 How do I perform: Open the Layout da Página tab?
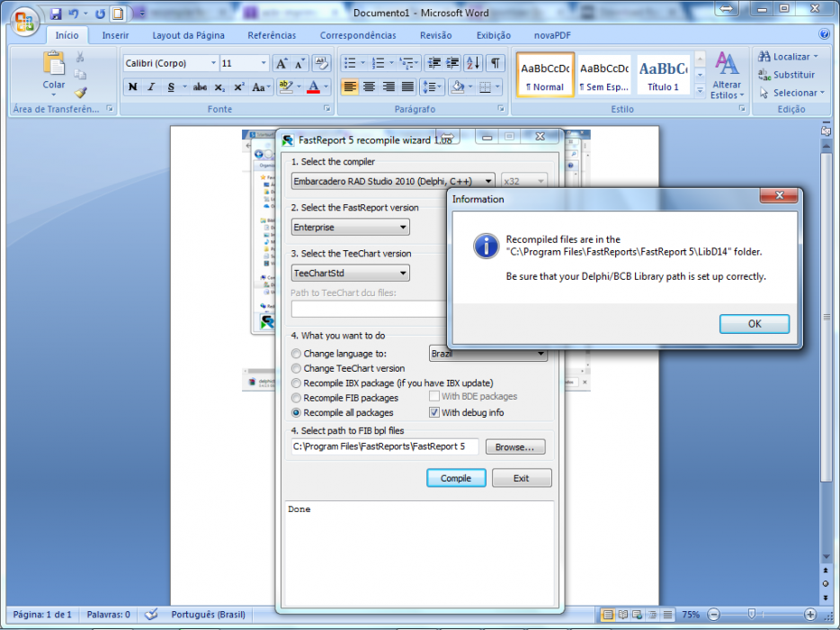point(189,35)
